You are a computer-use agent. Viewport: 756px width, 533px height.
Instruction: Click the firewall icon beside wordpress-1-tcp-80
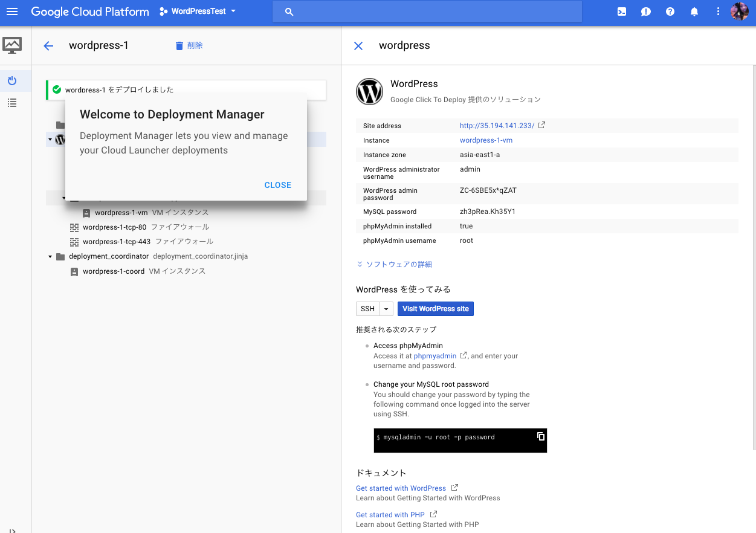[x=74, y=227]
